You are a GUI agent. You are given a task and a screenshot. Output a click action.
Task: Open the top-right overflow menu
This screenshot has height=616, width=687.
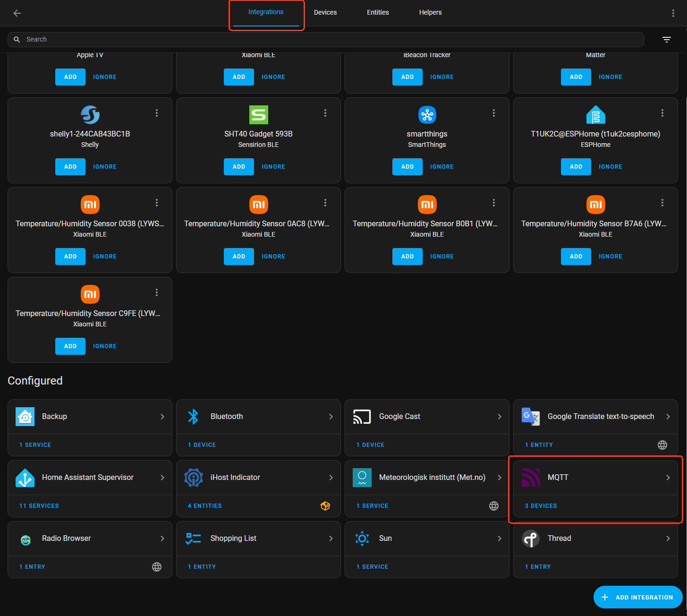pyautogui.click(x=673, y=13)
